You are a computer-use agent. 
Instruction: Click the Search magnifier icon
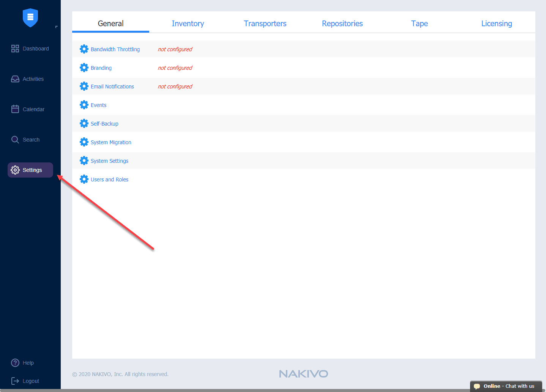pos(15,140)
